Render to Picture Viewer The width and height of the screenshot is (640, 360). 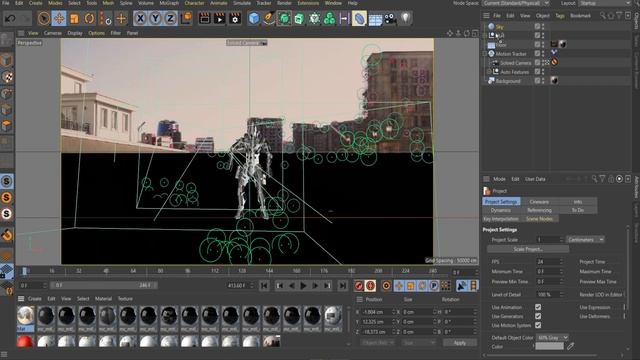click(x=220, y=18)
